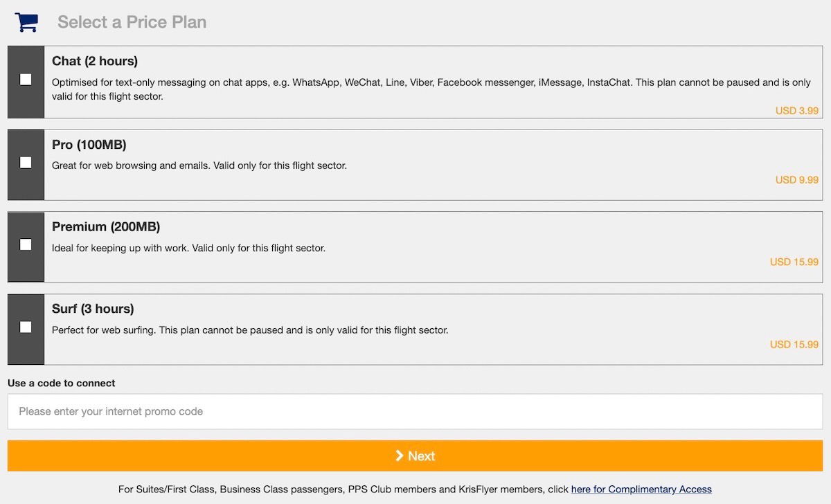Click the Surf plan USD 15.99 price

tap(794, 345)
